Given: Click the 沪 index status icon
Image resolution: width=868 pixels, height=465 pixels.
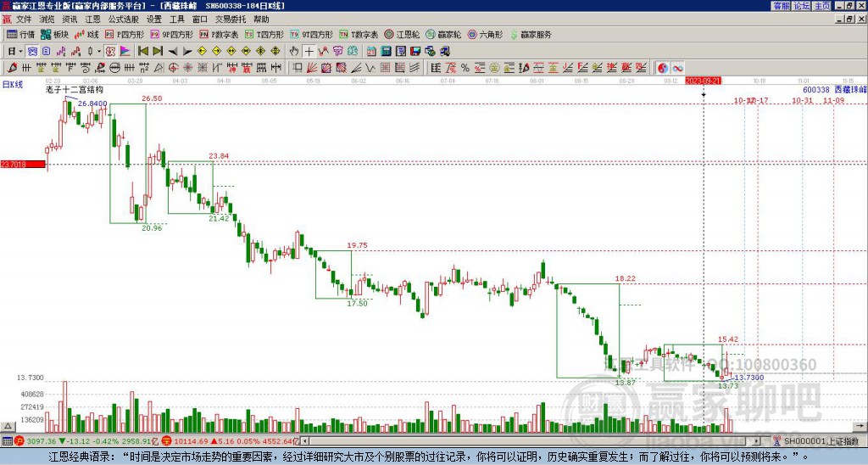Looking at the screenshot, I should (19, 441).
